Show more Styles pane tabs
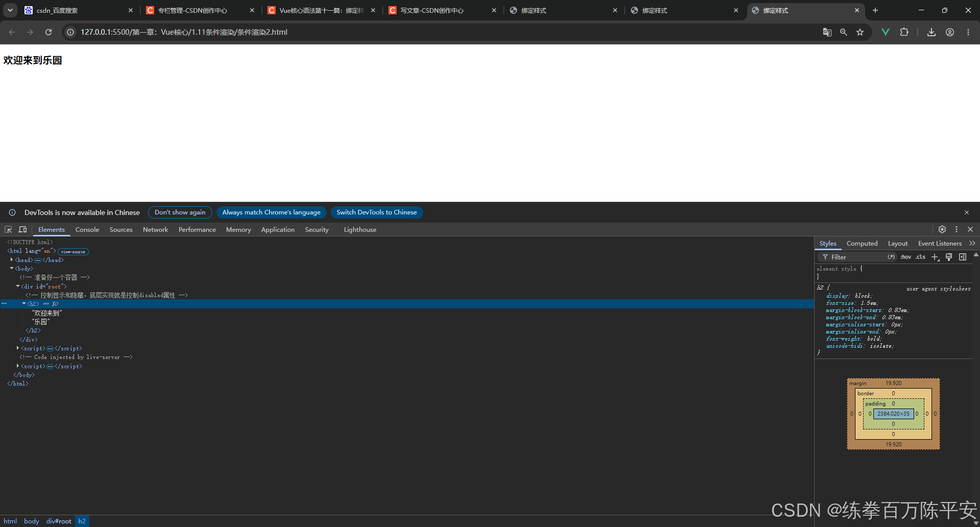980x527 pixels. tap(972, 244)
